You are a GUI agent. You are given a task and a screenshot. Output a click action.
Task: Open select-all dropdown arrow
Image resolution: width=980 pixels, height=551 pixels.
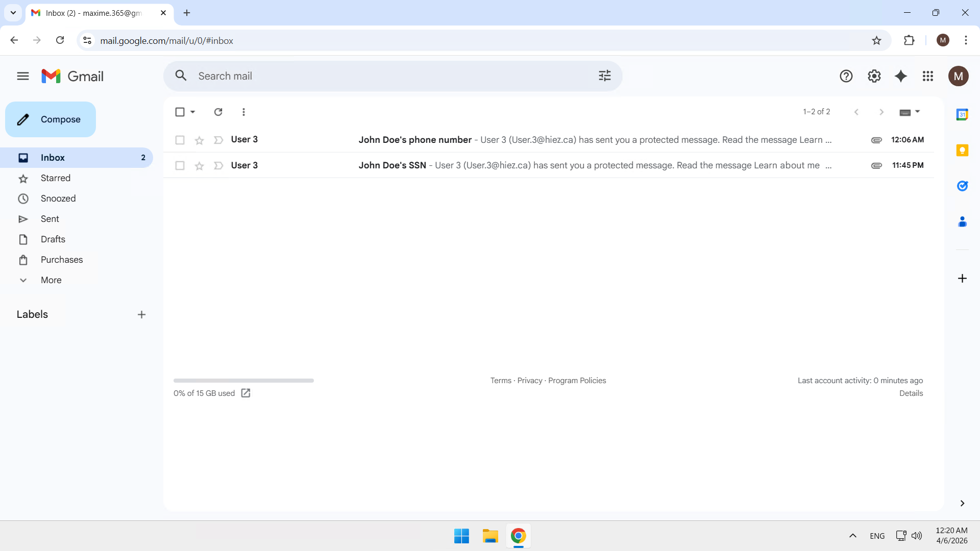point(193,112)
